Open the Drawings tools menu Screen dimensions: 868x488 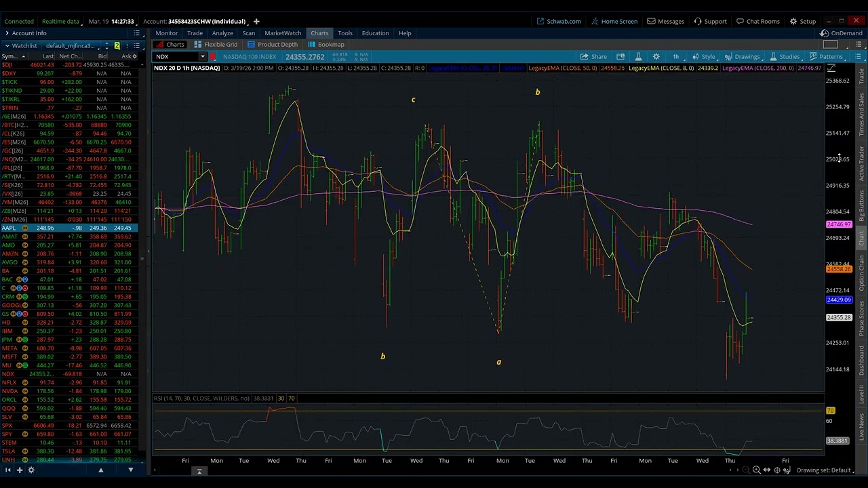click(742, 56)
